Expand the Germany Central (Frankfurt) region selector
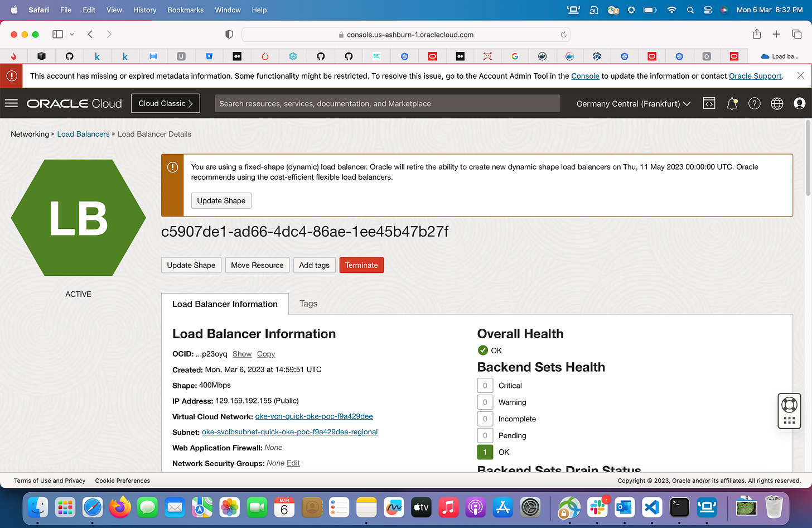 pyautogui.click(x=634, y=103)
